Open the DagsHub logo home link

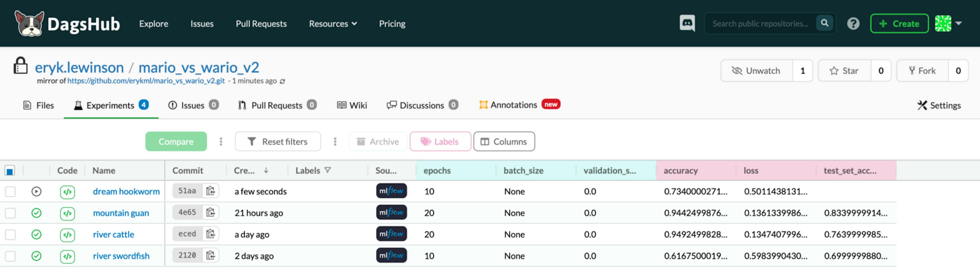(x=67, y=23)
